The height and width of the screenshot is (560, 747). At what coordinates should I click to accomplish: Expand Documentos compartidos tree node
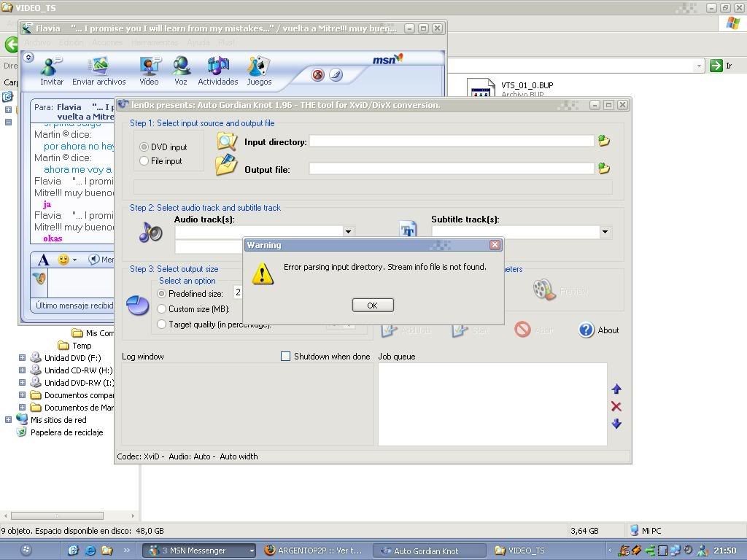pos(22,394)
